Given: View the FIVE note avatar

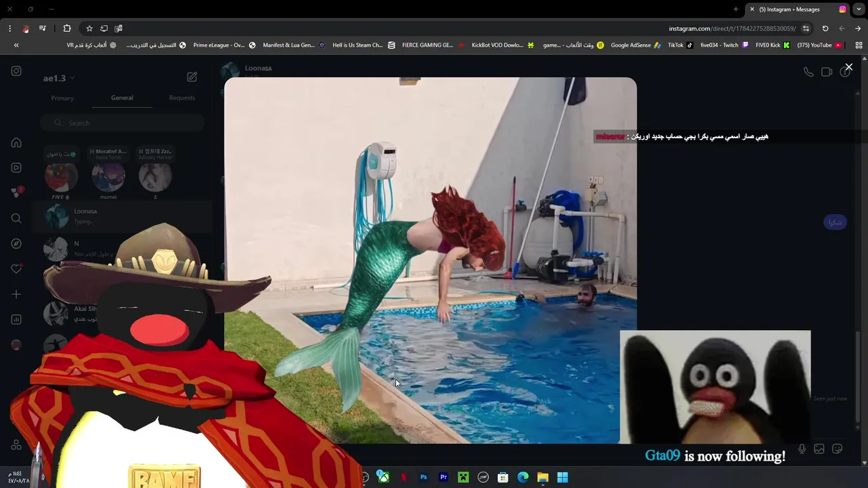Looking at the screenshot, I should click(x=61, y=177).
